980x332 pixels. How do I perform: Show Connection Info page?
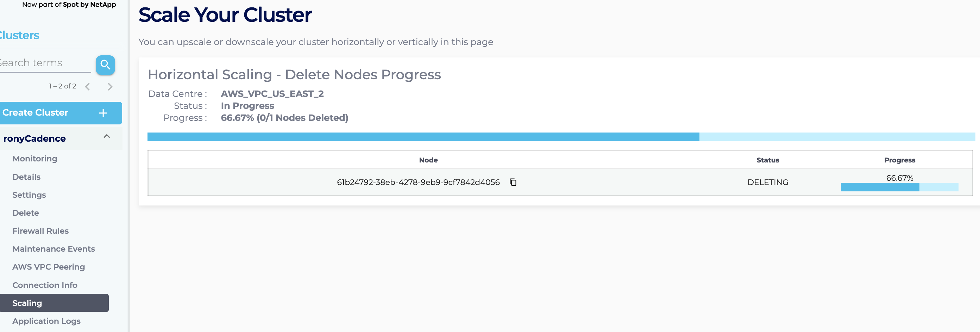tap(44, 285)
